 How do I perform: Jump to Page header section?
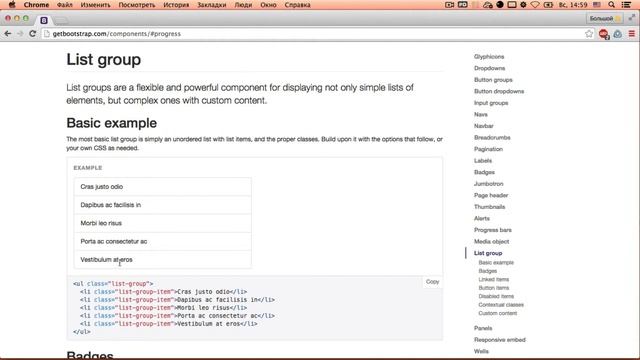tap(491, 196)
